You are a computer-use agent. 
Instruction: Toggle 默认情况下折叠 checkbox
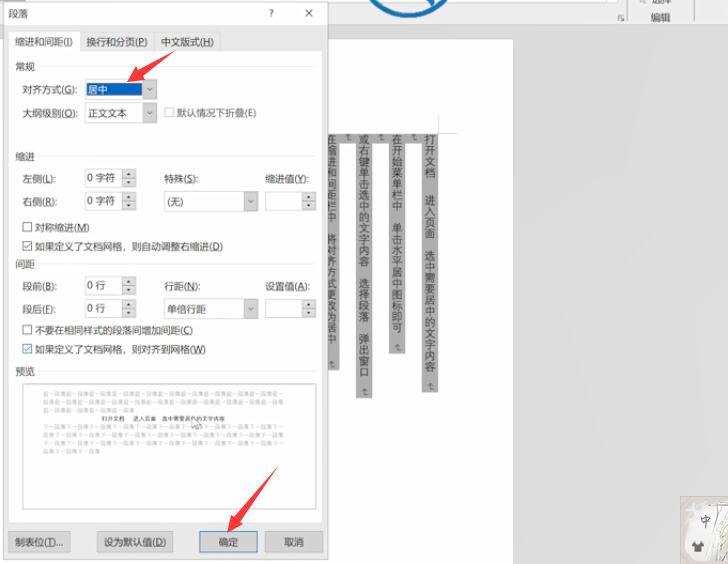tap(169, 113)
